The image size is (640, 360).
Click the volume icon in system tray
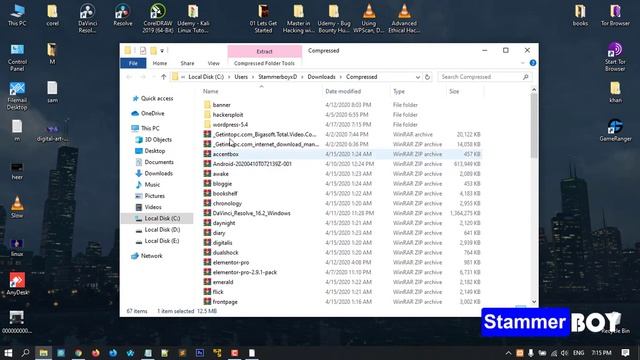(x=564, y=353)
